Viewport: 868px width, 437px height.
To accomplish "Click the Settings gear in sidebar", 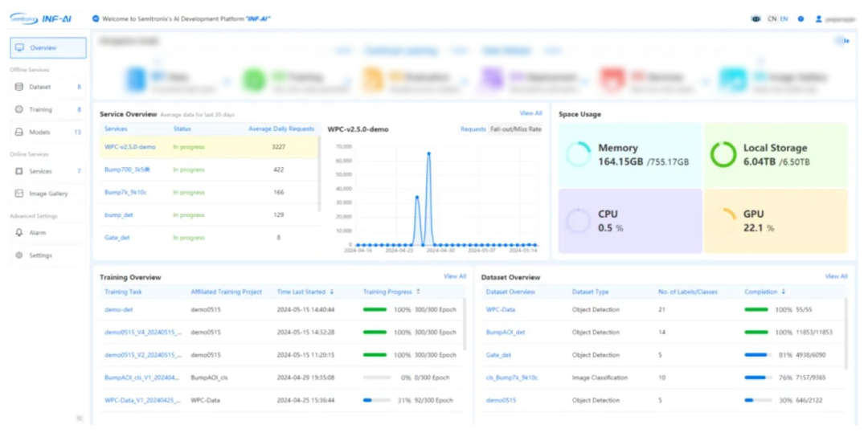I will 19,255.
